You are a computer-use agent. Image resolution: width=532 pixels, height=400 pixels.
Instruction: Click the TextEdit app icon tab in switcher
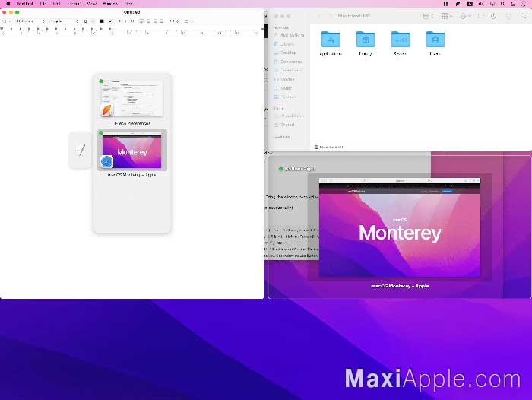(81, 150)
